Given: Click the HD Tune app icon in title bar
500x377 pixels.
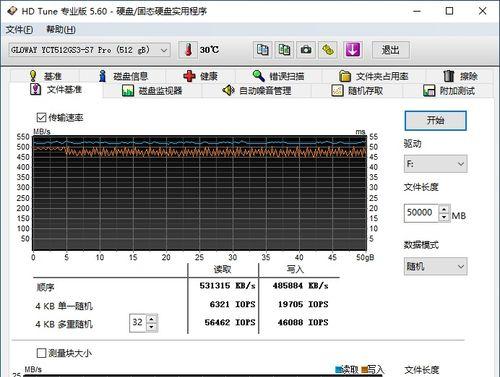Looking at the screenshot, I should coord(12,11).
